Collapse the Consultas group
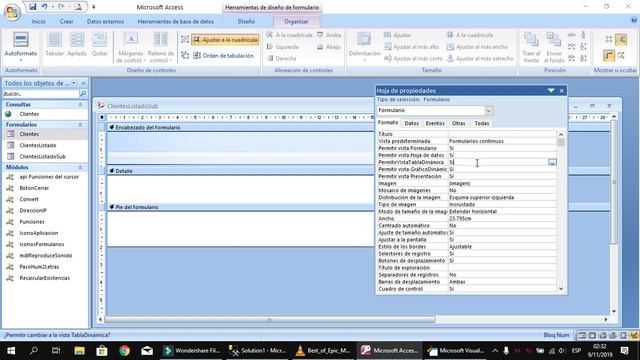Image resolution: width=640 pixels, height=360 pixels. coord(80,105)
